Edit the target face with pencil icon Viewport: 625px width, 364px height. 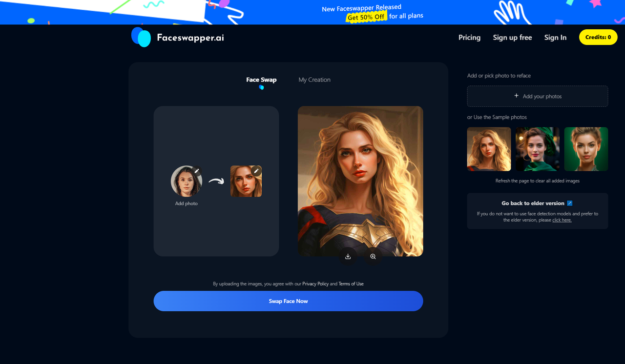tap(256, 171)
